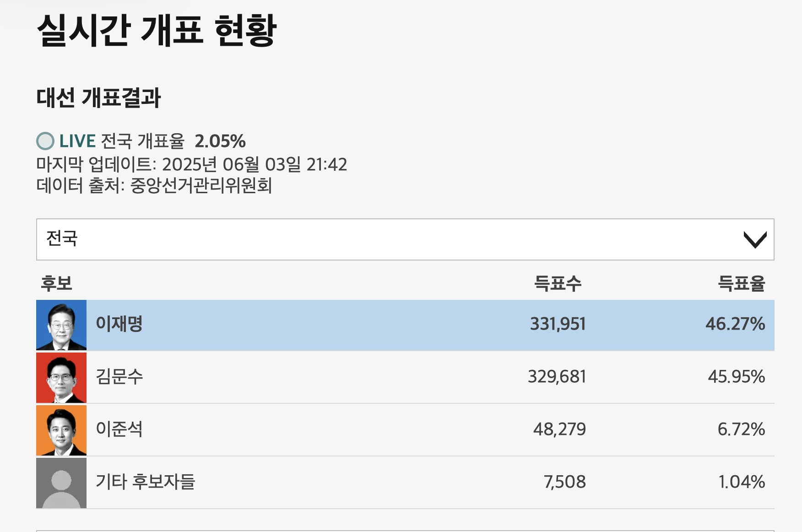
Task: Click the 득표수 column header
Action: (558, 283)
